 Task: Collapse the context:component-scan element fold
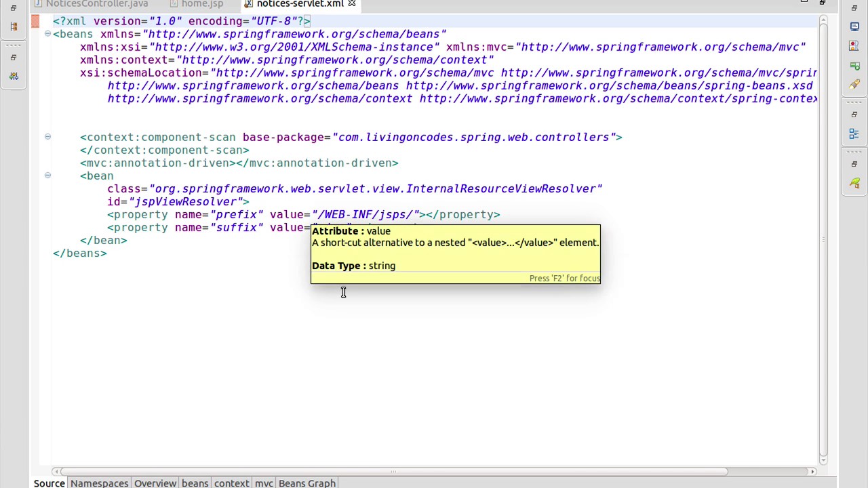[x=47, y=137]
